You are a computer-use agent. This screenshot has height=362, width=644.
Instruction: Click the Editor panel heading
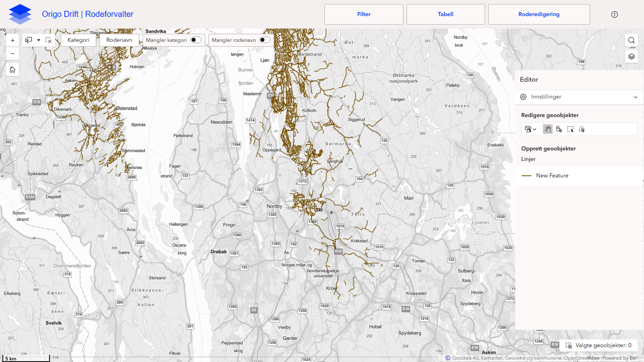[529, 80]
